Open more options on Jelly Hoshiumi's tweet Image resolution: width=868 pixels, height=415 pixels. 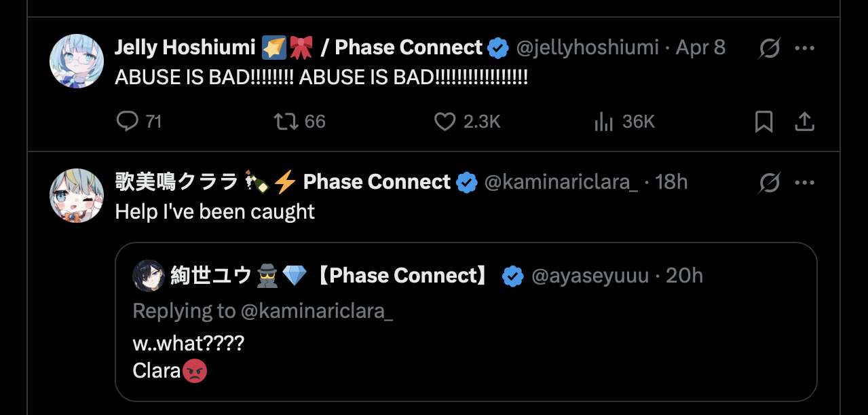pyautogui.click(x=804, y=48)
